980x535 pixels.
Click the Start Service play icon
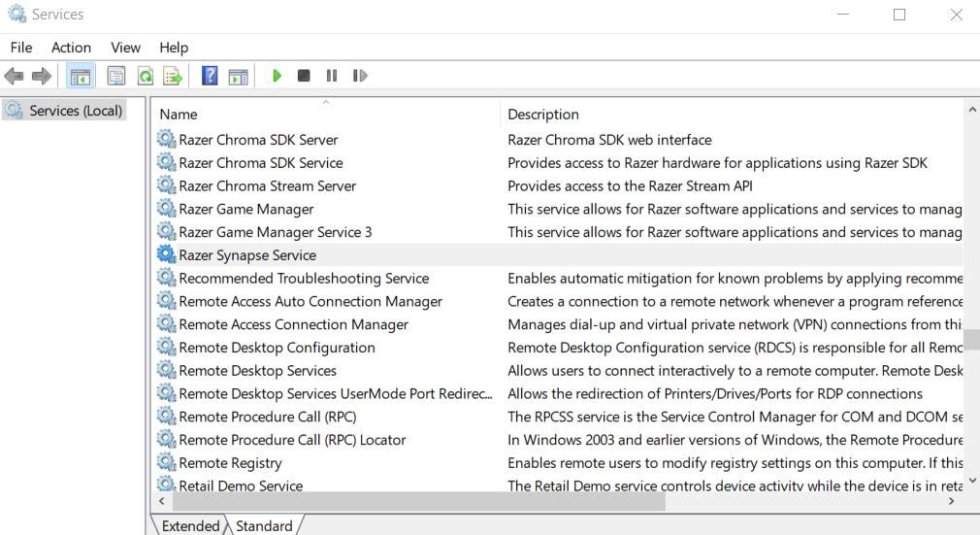[x=277, y=76]
